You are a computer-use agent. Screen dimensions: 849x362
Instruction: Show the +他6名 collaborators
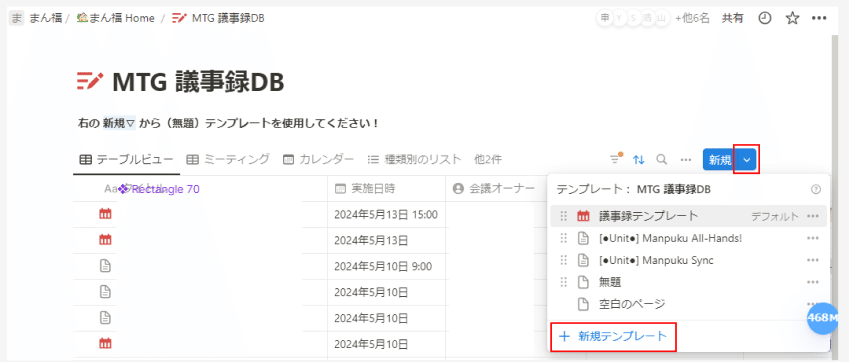[692, 18]
